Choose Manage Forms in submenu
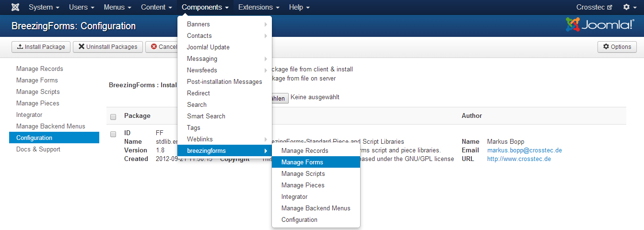Viewport: 644px width, 230px height. point(316,162)
